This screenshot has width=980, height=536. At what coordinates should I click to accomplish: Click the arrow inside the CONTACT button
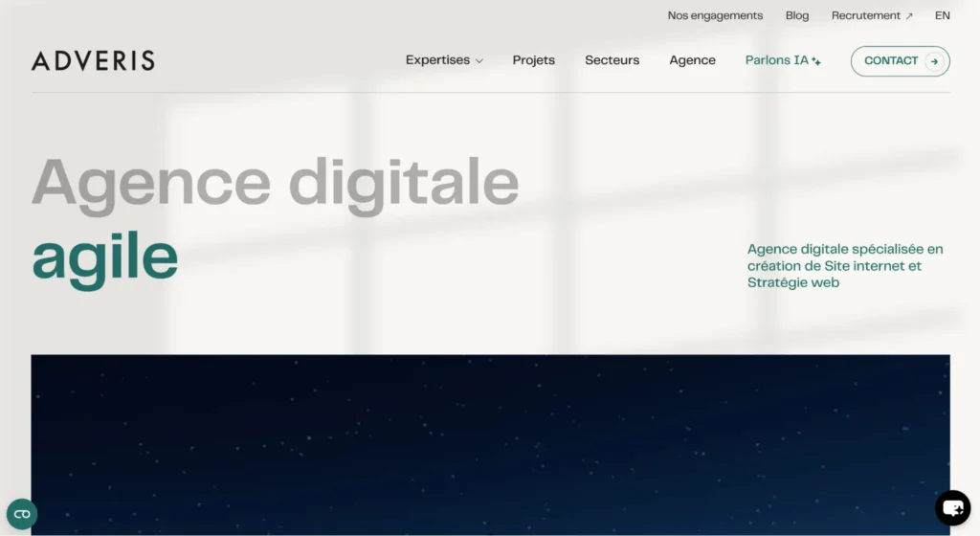[x=934, y=61]
